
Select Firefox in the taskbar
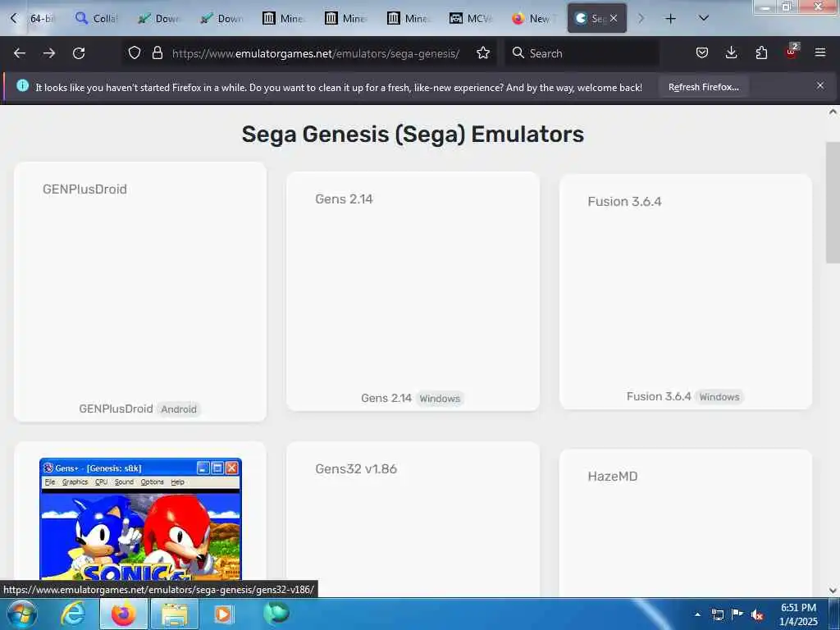tap(123, 614)
